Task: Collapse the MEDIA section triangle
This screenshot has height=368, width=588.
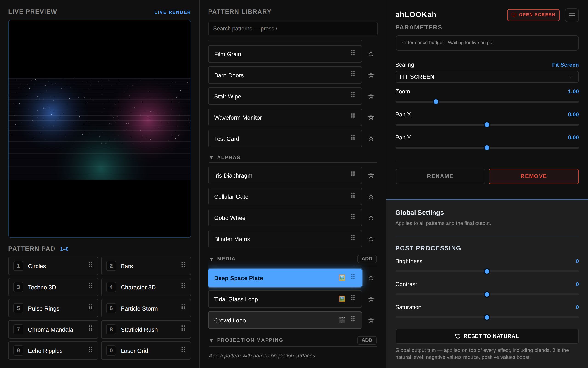Action: click(211, 259)
